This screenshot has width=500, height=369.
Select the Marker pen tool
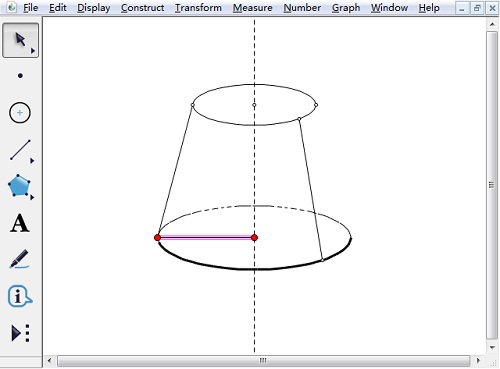coord(19,259)
